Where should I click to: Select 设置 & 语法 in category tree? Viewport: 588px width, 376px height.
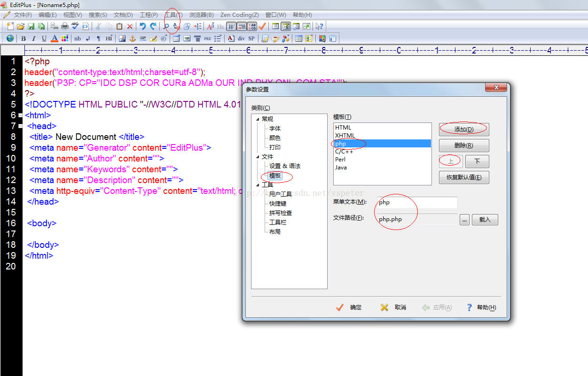click(284, 166)
